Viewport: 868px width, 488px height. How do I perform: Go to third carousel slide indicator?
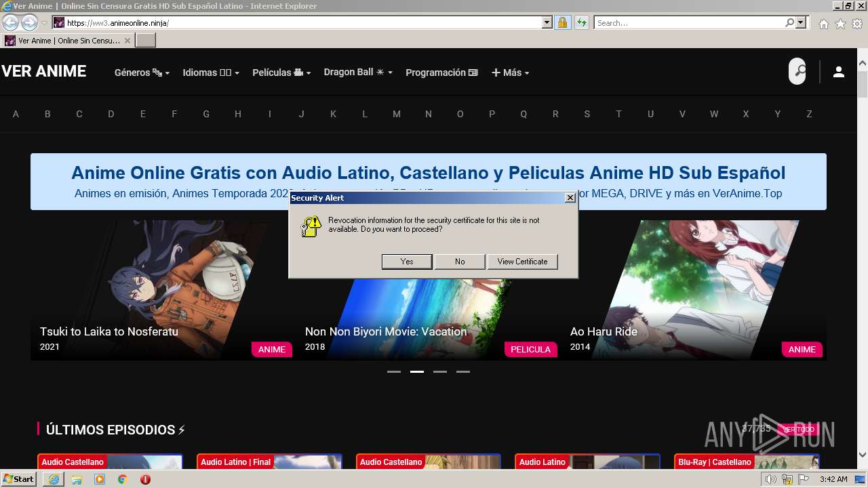click(x=440, y=371)
